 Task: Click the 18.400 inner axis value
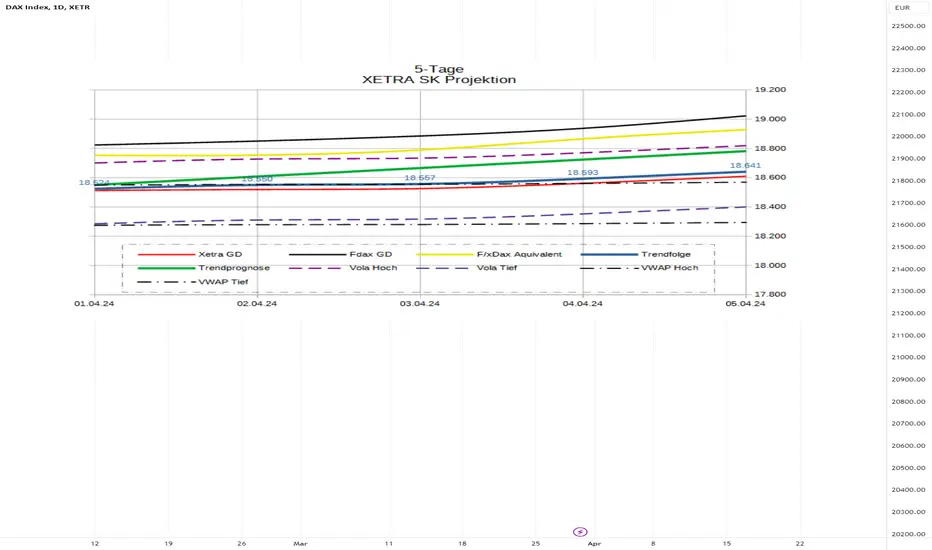coord(770,207)
